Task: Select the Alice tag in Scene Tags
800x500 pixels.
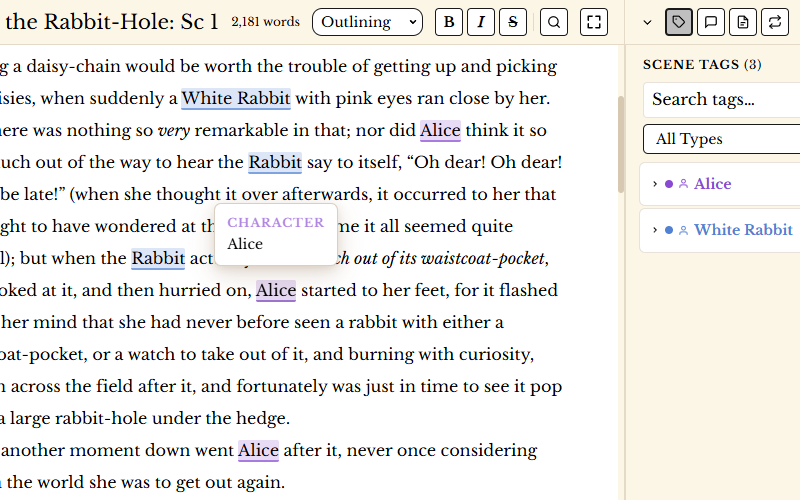Action: point(712,184)
